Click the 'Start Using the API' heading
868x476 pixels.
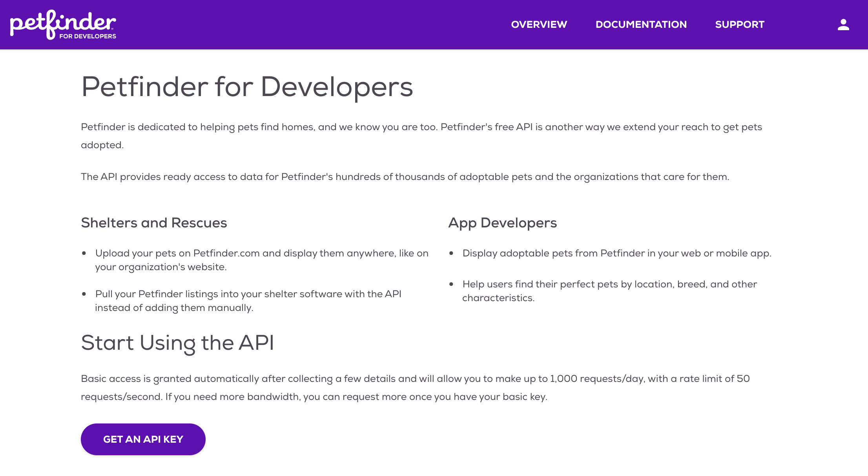coord(177,343)
